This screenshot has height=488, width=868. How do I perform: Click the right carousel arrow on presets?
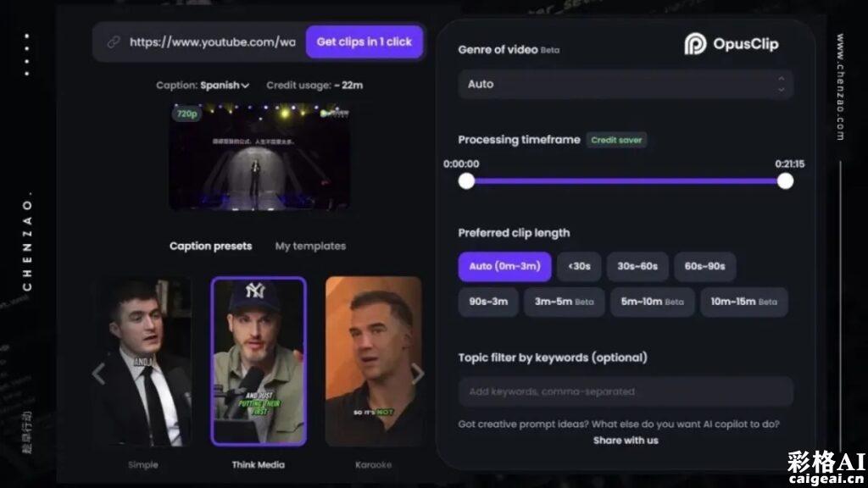418,373
